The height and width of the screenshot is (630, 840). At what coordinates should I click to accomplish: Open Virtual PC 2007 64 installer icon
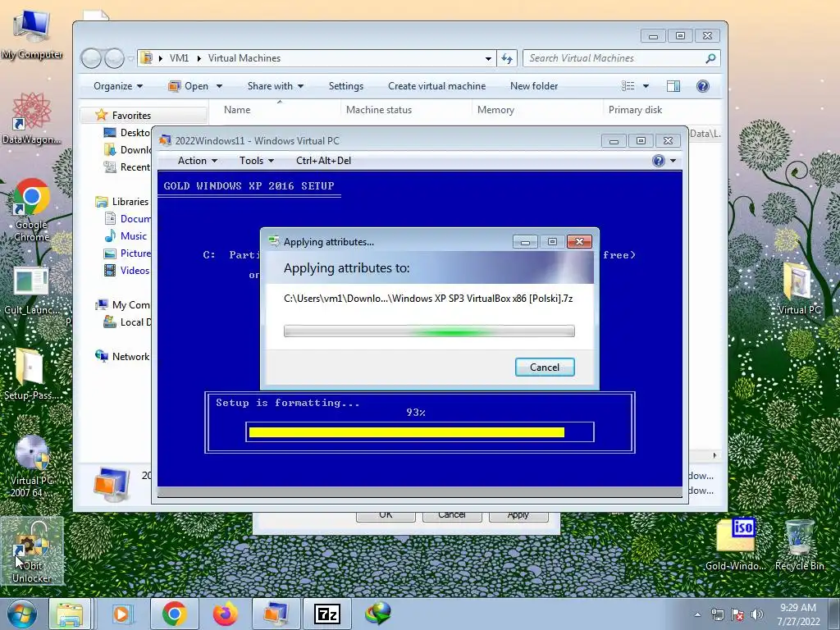[32, 466]
